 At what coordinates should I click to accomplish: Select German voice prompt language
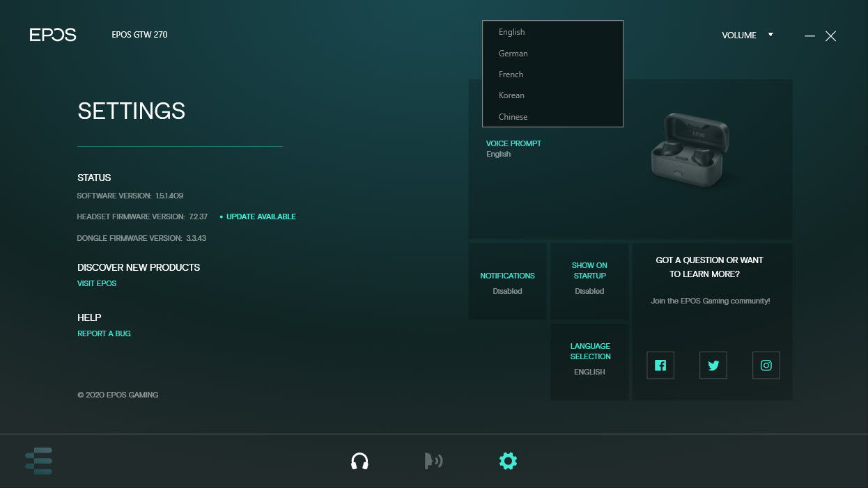click(552, 54)
